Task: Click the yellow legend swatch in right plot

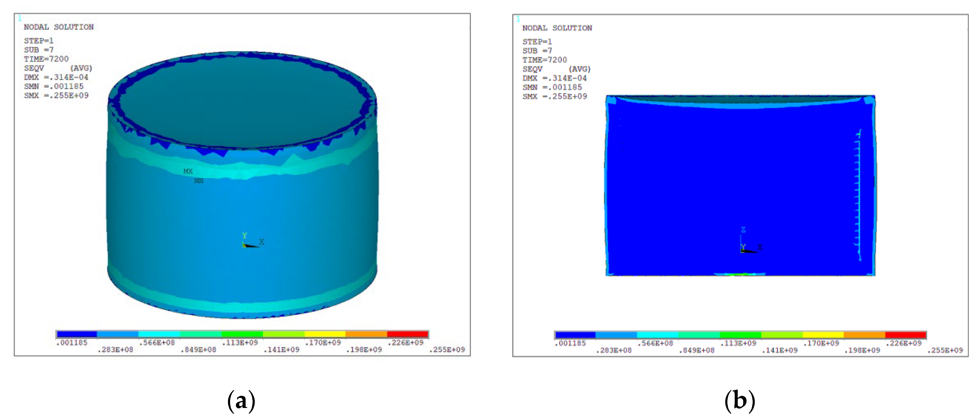Action: (823, 335)
